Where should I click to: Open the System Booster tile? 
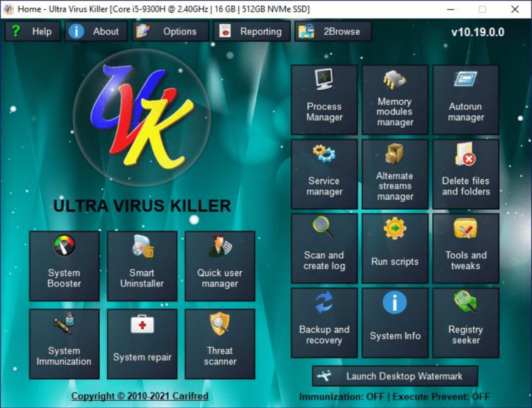(64, 266)
